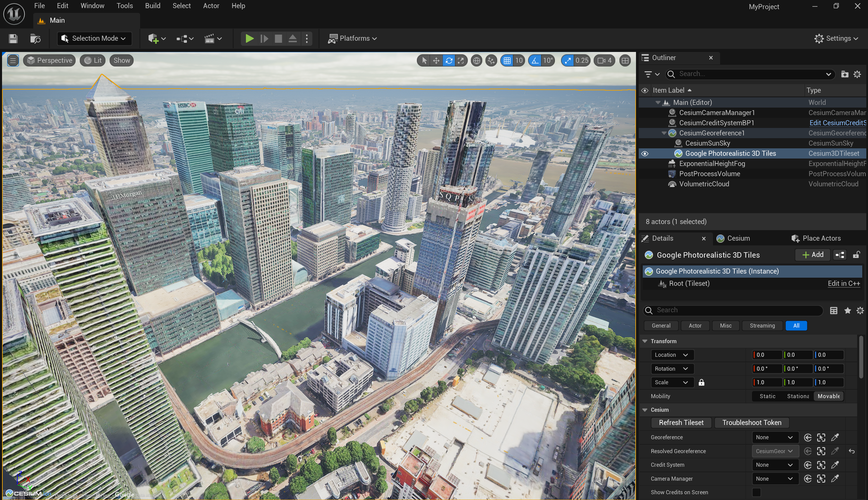This screenshot has width=868, height=500.
Task: Enable the Show Credits on Screen checkbox
Action: click(756, 492)
